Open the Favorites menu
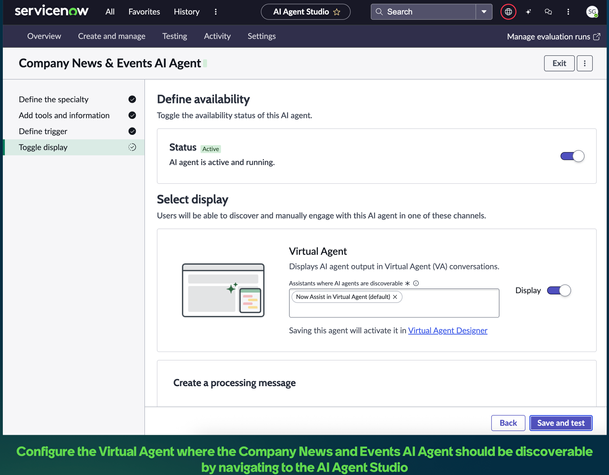Image resolution: width=609 pixels, height=475 pixels. tap(144, 12)
